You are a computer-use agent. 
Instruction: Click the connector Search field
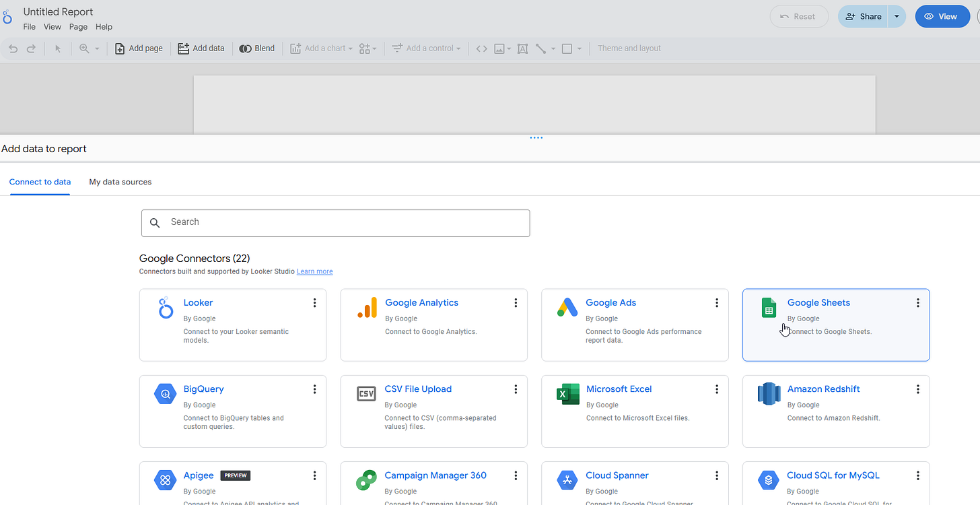coord(336,223)
